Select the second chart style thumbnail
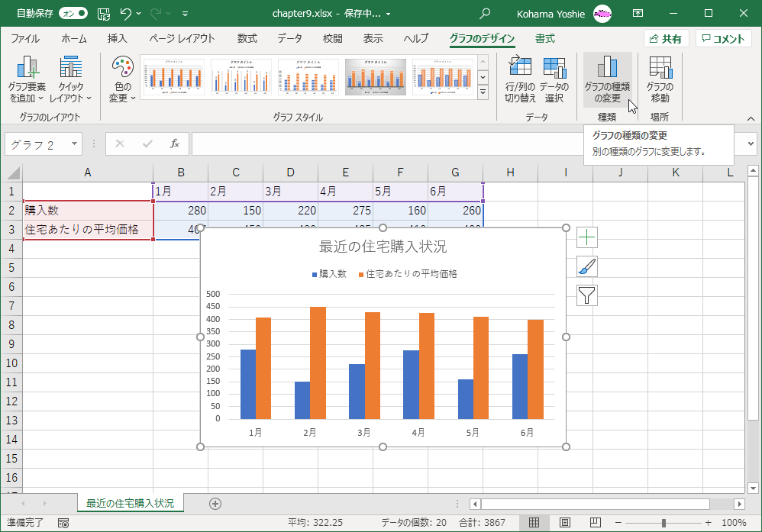This screenshot has width=762, height=532. coord(241,77)
